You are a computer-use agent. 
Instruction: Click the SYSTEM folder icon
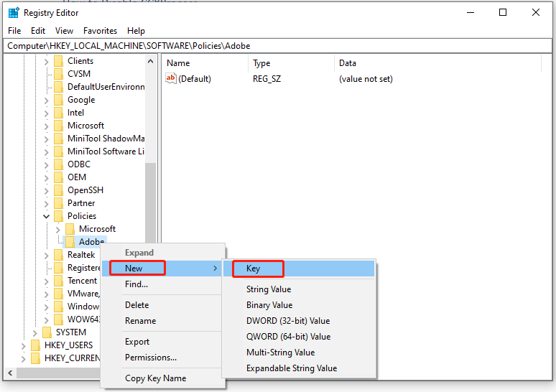(x=47, y=332)
